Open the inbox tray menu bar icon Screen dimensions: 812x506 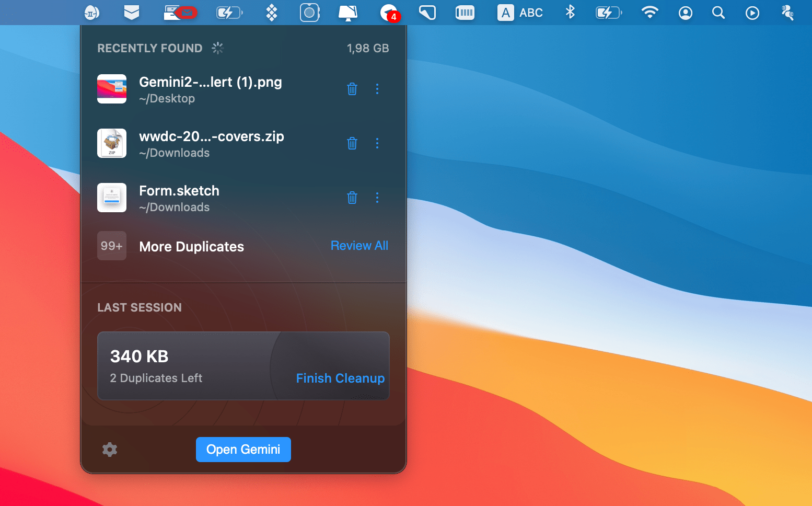click(x=132, y=13)
